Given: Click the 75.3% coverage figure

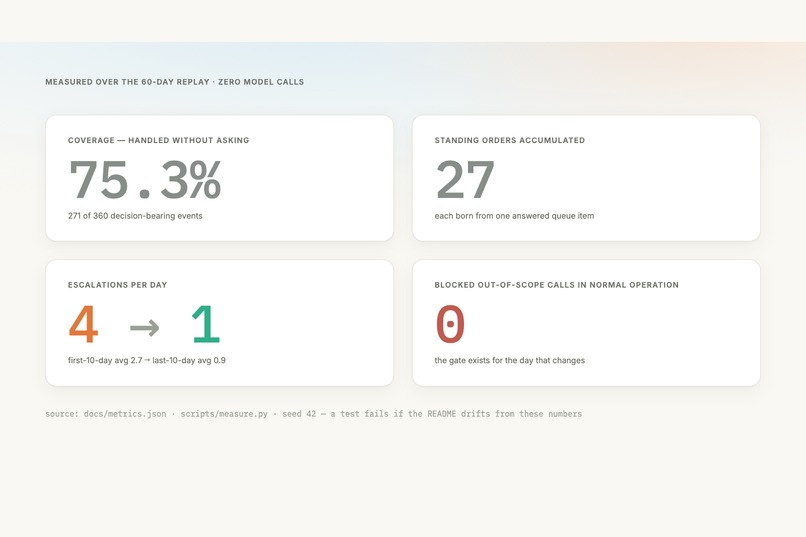Looking at the screenshot, I should (x=145, y=179).
